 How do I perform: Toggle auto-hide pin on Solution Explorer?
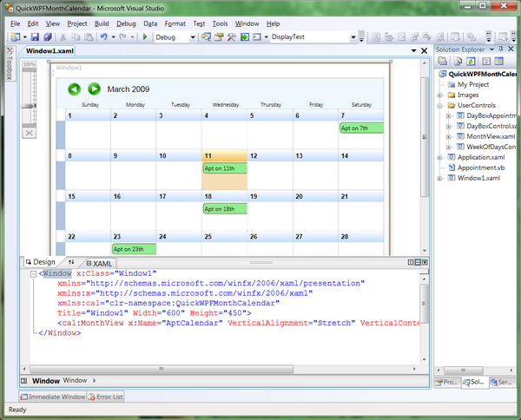[x=501, y=49]
